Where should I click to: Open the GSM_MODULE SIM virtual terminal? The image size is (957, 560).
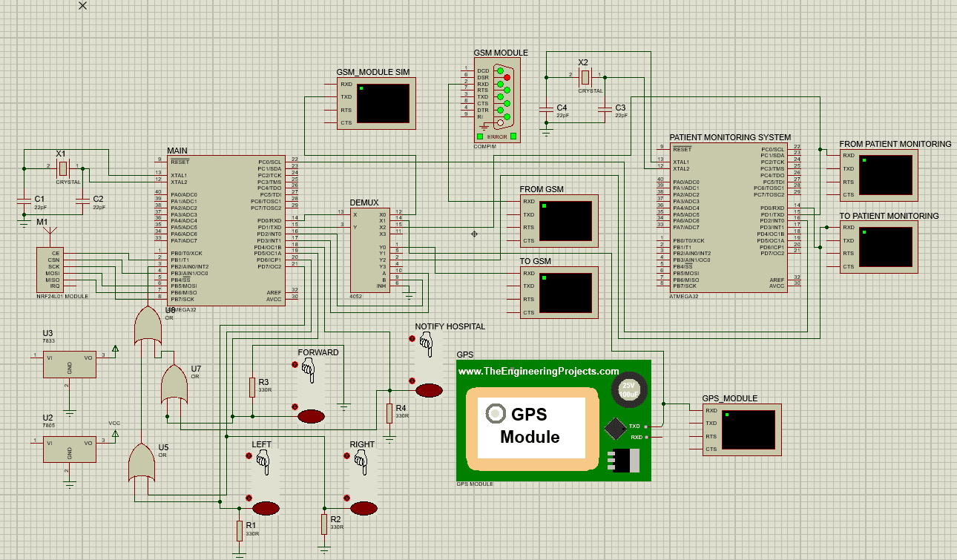coord(375,104)
